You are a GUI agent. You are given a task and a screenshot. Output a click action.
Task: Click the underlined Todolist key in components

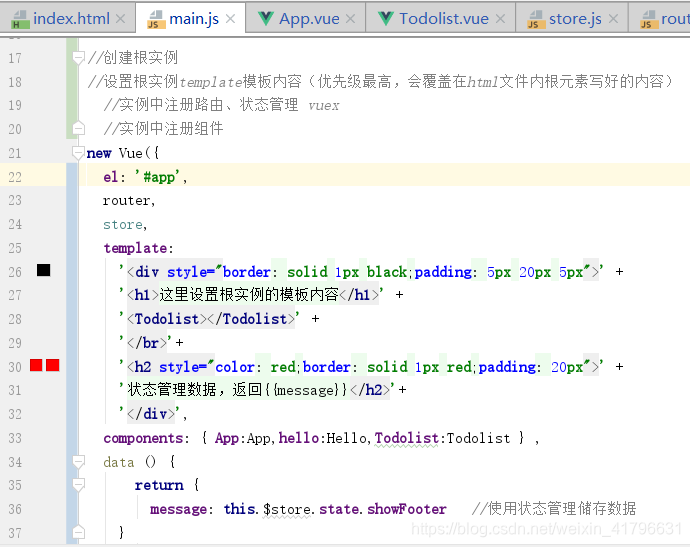click(x=407, y=438)
